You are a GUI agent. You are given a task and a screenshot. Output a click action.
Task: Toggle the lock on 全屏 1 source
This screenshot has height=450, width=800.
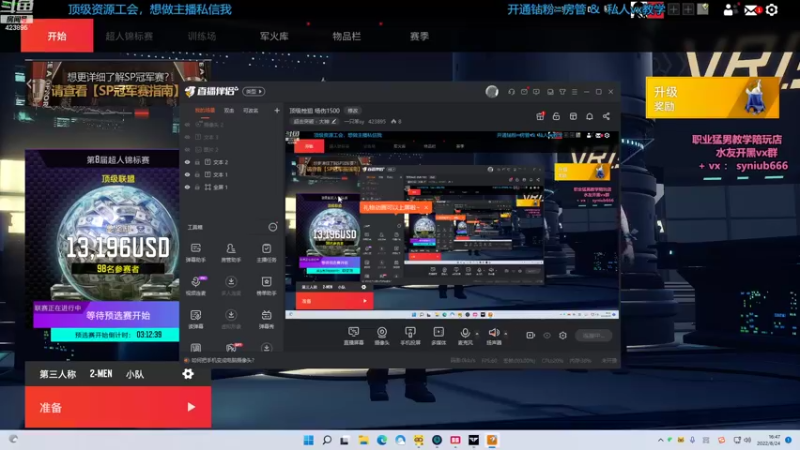197,187
